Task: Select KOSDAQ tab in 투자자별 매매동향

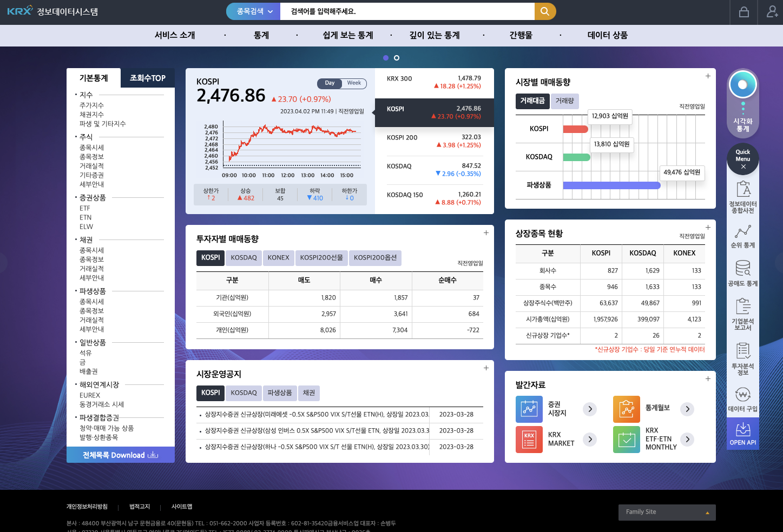Action: click(244, 258)
